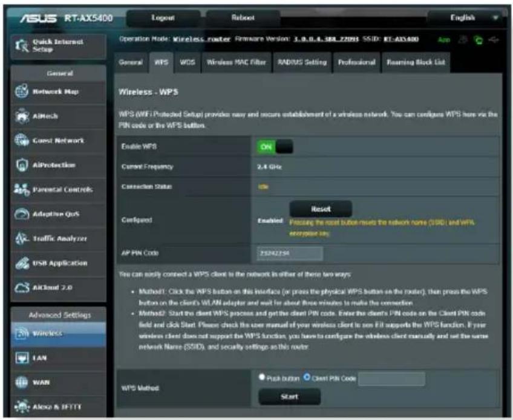This screenshot has height=420, width=513.
Task: Open the firmware version link
Action: (325, 39)
